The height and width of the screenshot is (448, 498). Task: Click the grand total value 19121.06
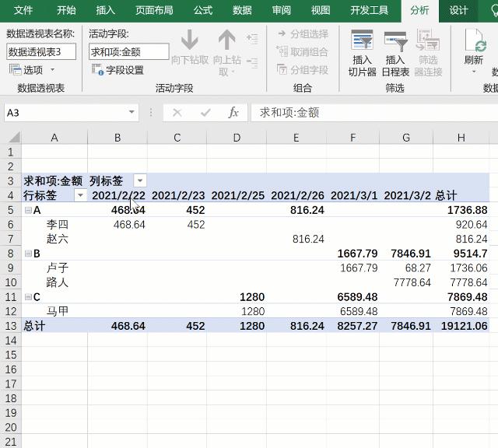pyautogui.click(x=461, y=326)
